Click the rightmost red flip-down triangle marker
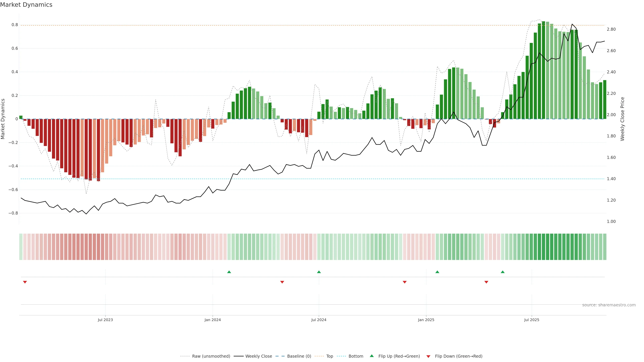644x362 pixels. click(486, 282)
